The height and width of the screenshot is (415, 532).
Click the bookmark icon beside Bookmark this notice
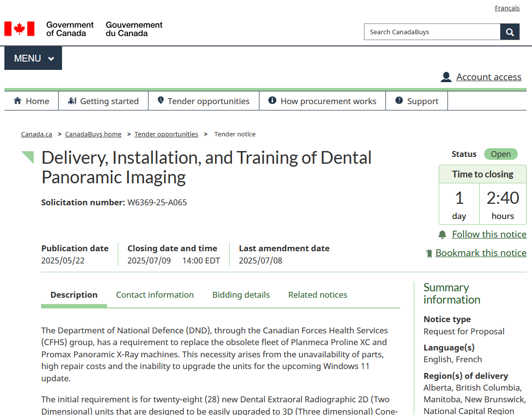429,253
